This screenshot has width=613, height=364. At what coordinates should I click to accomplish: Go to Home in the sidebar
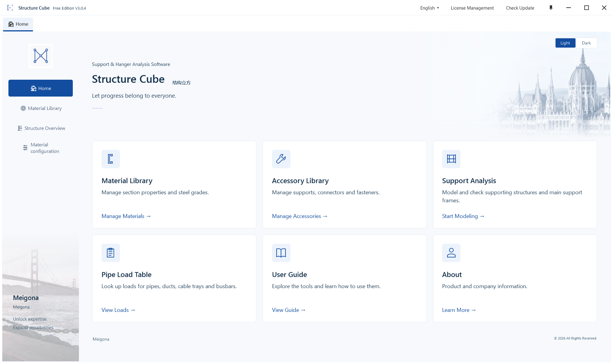[41, 88]
